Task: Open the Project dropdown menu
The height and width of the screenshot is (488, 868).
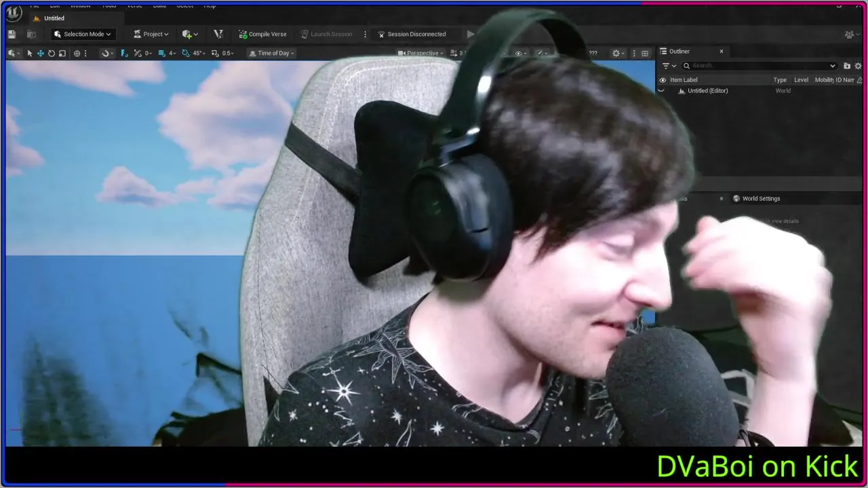Action: tap(151, 34)
